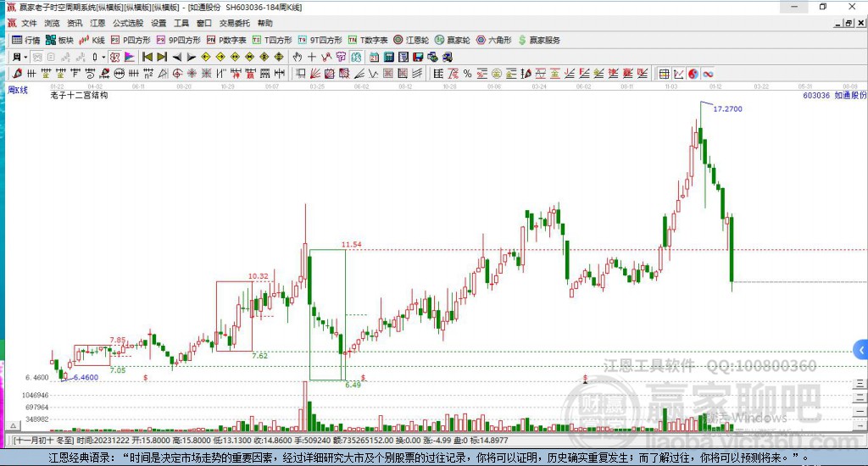Expand the period (月) dropdown arrow
The image size is (868, 466).
click(25, 57)
